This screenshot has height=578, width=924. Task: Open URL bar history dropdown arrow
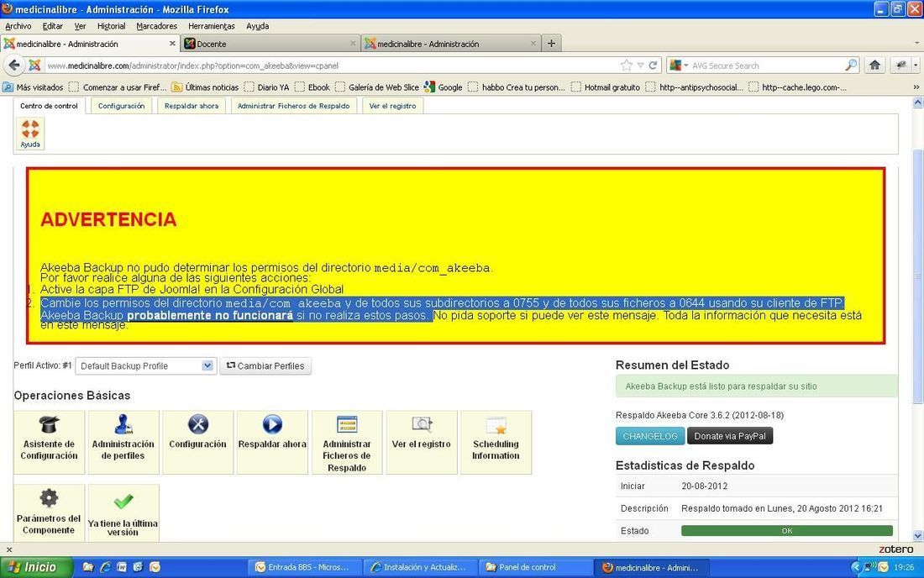click(x=640, y=66)
